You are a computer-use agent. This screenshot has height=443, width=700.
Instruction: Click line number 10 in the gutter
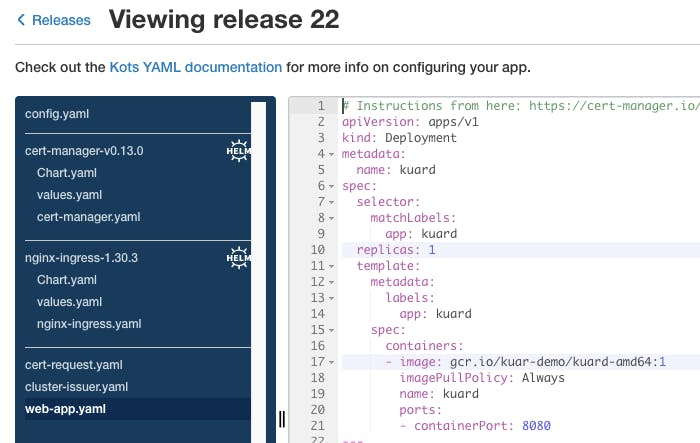318,250
